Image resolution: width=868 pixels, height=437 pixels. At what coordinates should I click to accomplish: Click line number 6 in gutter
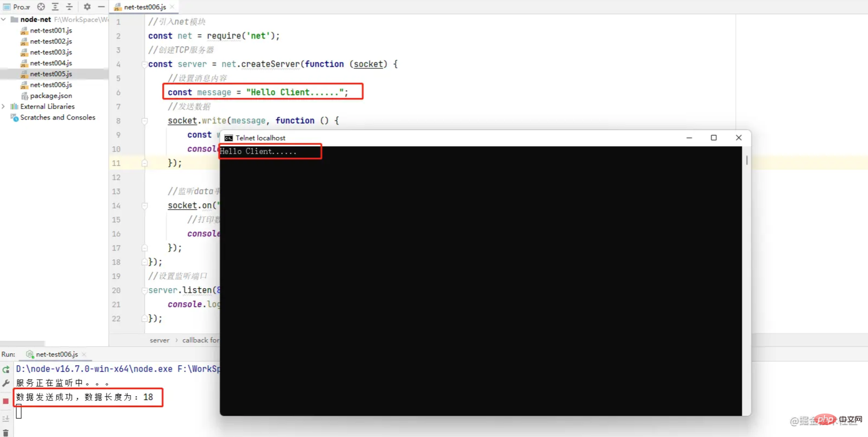click(x=118, y=92)
